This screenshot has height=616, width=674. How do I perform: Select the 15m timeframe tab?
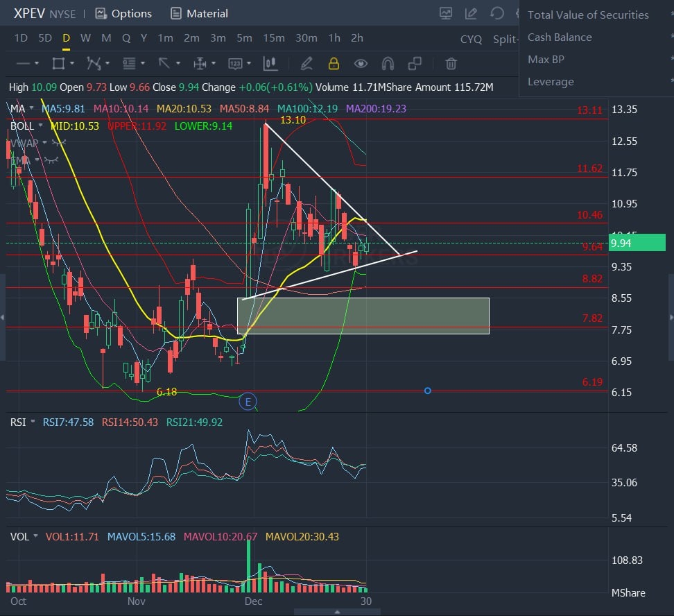[x=274, y=38]
